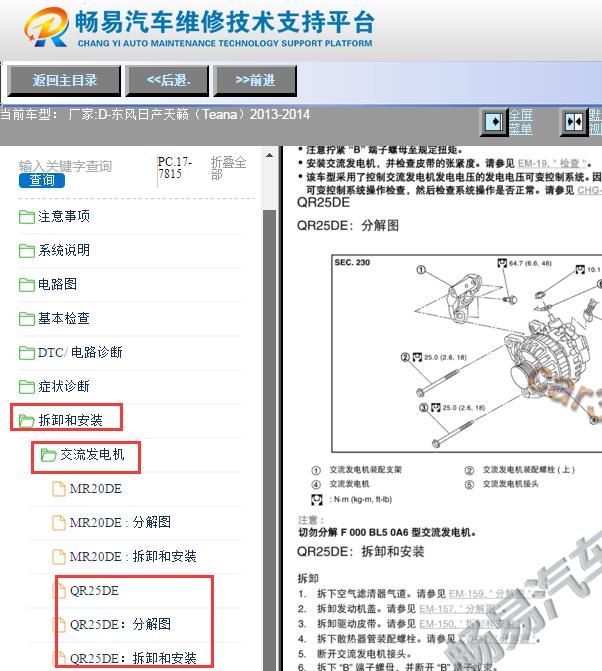Go forward with the >>前进 button
The width and height of the screenshot is (602, 671).
pyautogui.click(x=255, y=80)
